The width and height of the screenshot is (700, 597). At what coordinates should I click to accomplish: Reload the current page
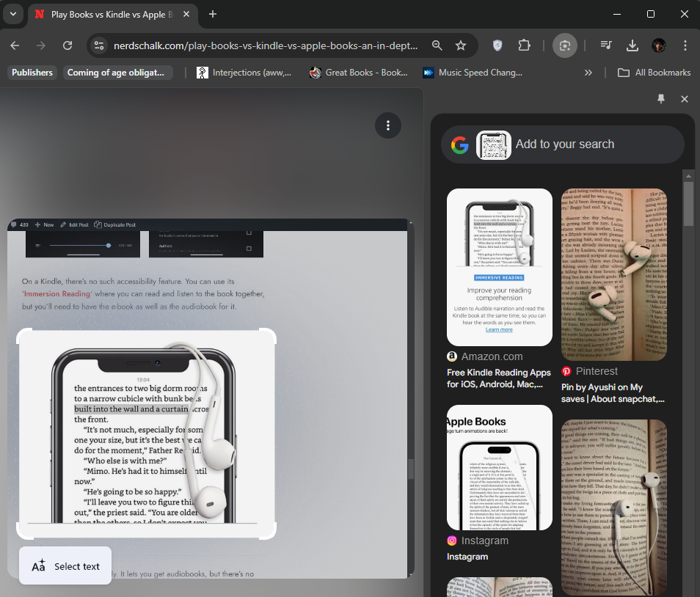[68, 45]
